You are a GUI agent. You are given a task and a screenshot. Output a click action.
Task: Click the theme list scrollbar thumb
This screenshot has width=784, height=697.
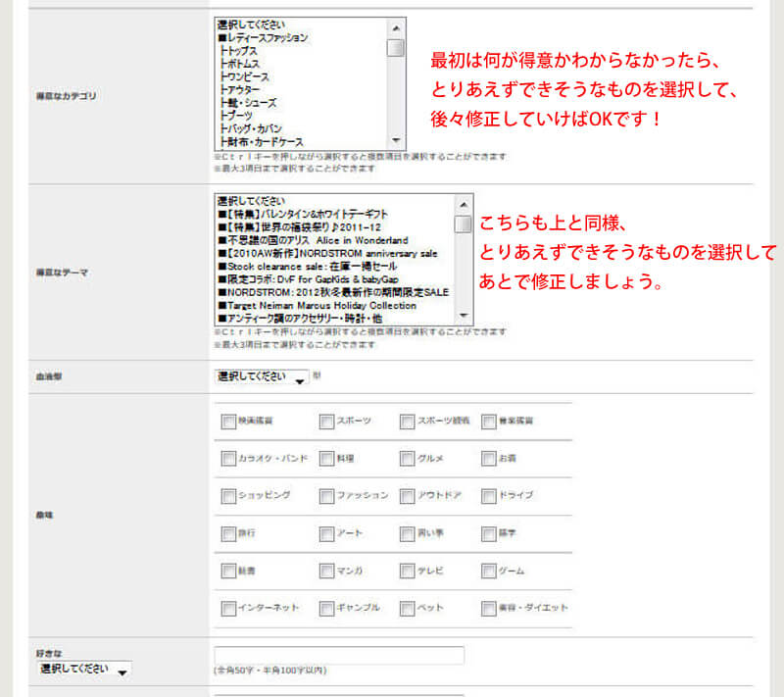click(464, 224)
